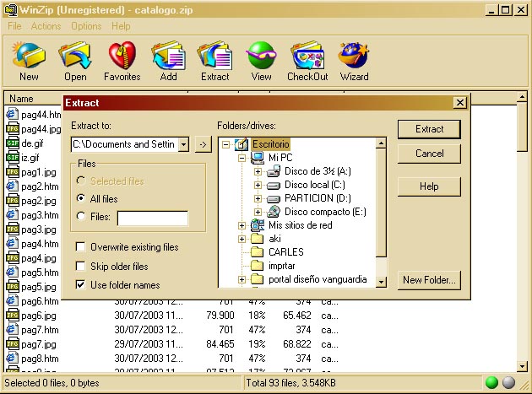The image size is (532, 394).
Task: Click the Extract button in dialog
Action: click(429, 129)
